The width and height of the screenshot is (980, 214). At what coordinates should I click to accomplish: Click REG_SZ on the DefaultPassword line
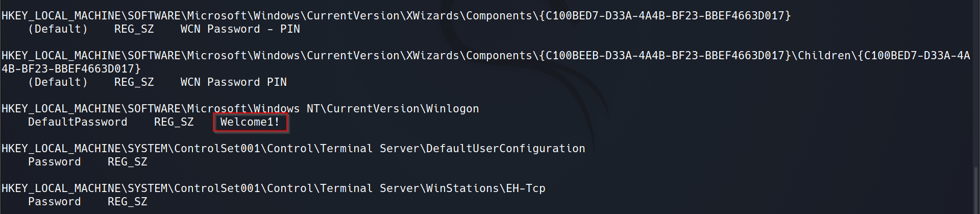(174, 122)
